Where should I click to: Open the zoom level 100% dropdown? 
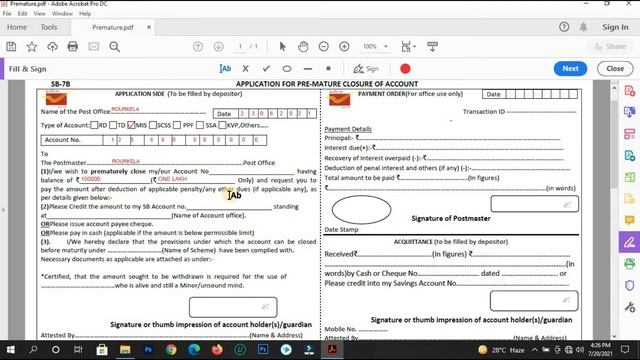(x=375, y=47)
